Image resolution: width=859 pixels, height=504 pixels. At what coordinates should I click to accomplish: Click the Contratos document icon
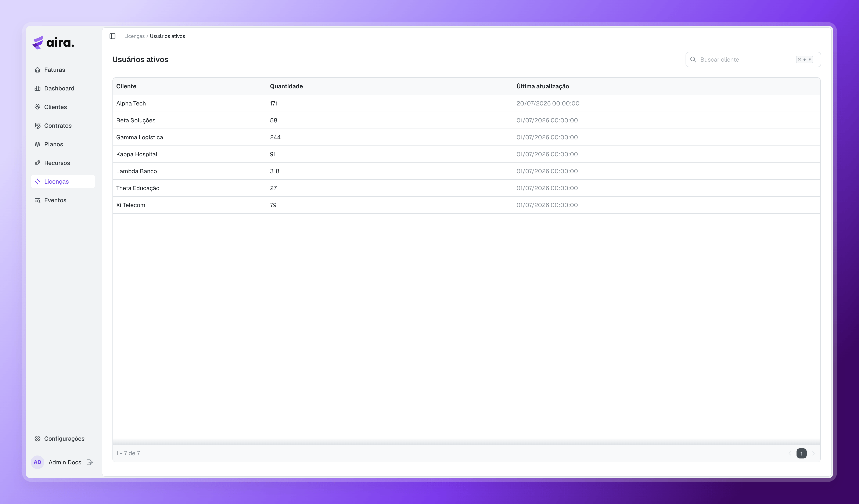coord(37,125)
